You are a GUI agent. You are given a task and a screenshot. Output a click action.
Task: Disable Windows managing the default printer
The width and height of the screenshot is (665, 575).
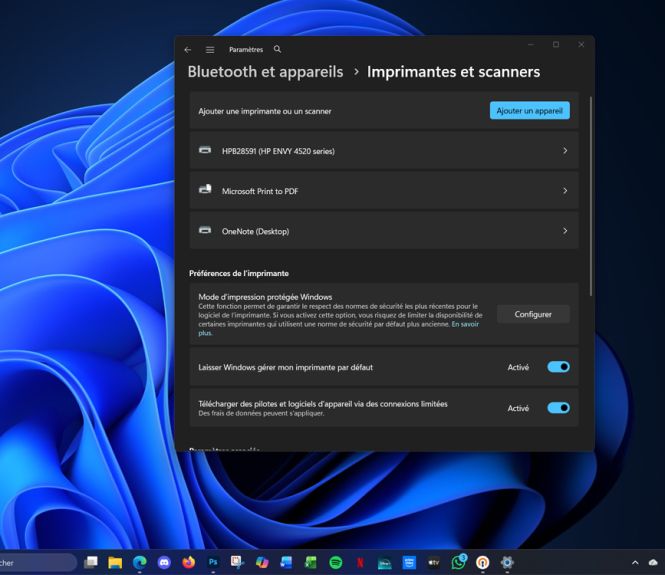(558, 367)
